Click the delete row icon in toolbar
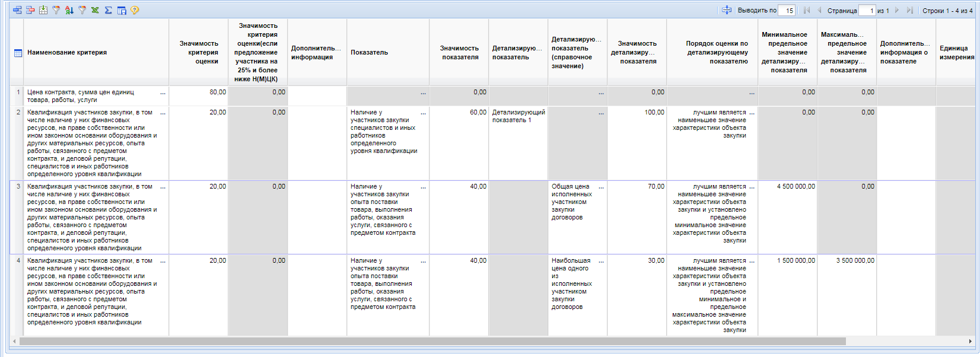The image size is (980, 357). (x=30, y=10)
